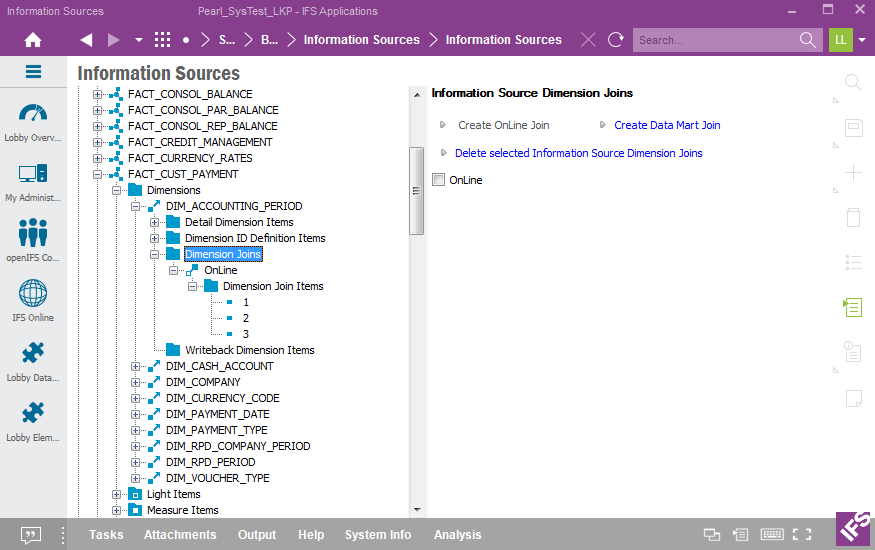Expand Dimension ID Definition Items folder
The width and height of the screenshot is (875, 550).
(x=154, y=238)
